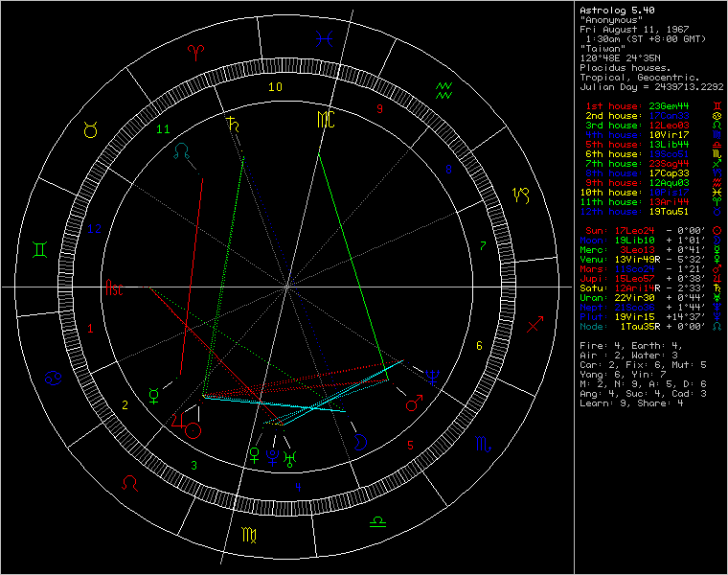Click the '4th house: 10Vir17' row
The width and height of the screenshot is (728, 575).
point(637,135)
